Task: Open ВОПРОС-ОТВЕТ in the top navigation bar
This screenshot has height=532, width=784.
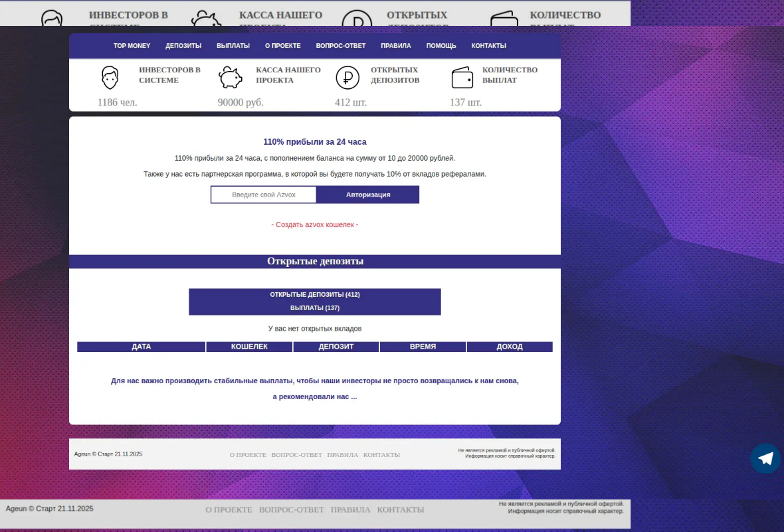Action: [341, 46]
